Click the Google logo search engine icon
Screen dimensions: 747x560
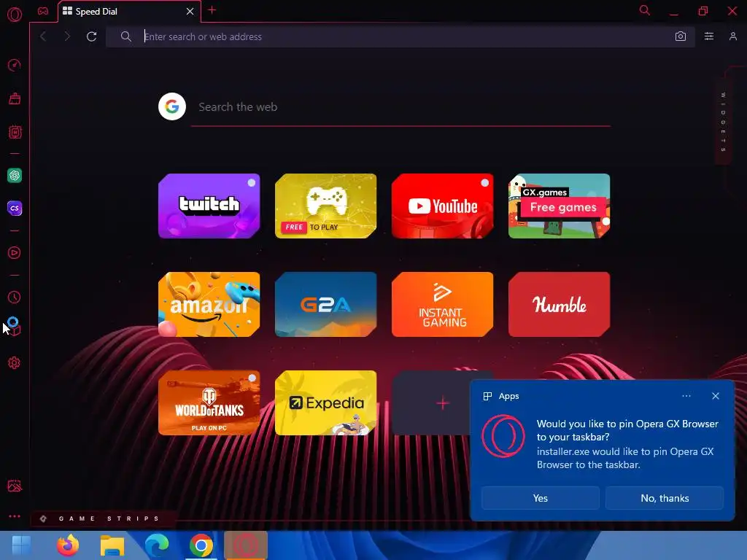172,106
